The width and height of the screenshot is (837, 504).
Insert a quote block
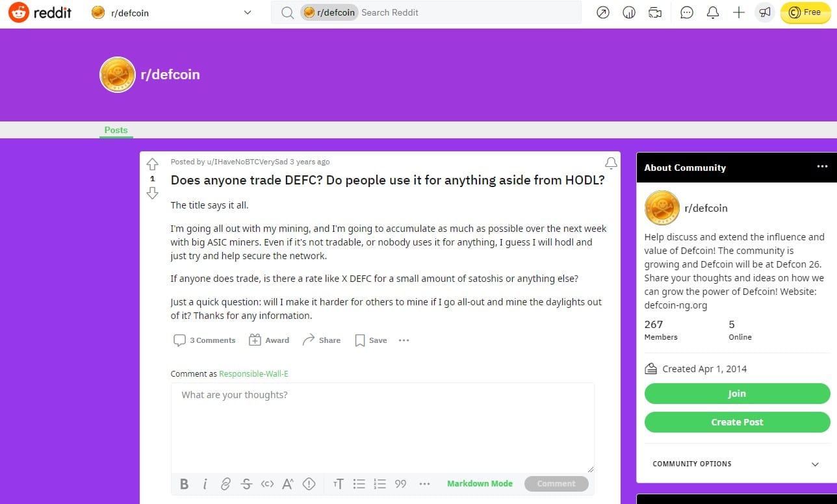click(x=400, y=484)
